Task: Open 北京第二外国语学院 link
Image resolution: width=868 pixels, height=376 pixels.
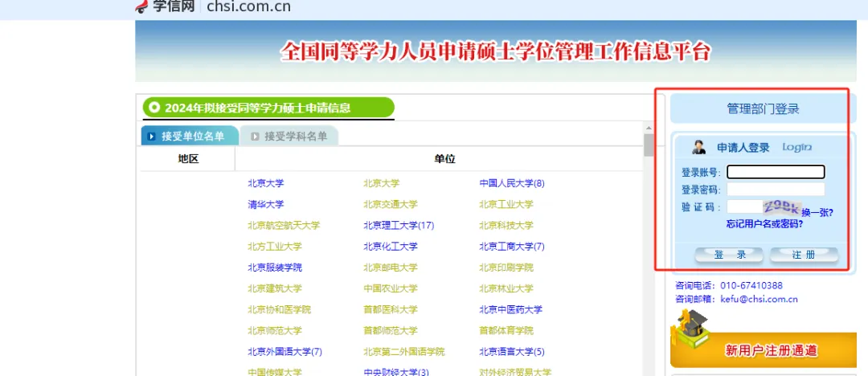Action: click(403, 352)
